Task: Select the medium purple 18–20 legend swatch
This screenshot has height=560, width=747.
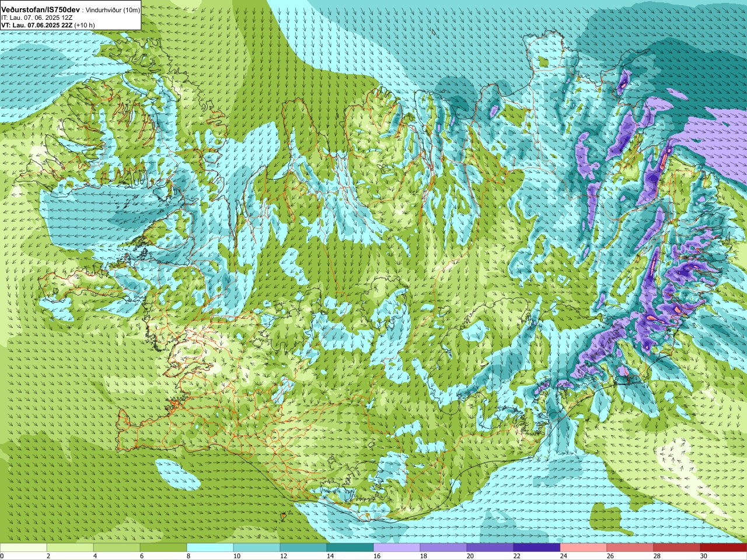Action: tap(444, 548)
